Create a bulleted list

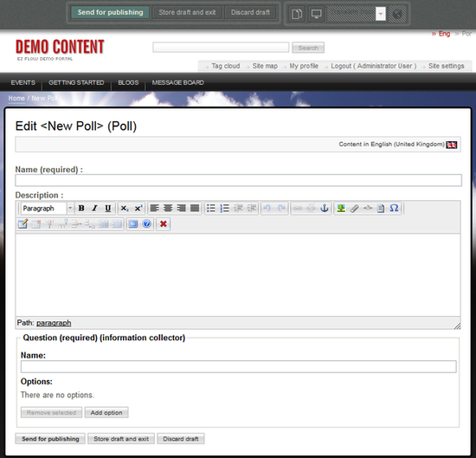[211, 209]
